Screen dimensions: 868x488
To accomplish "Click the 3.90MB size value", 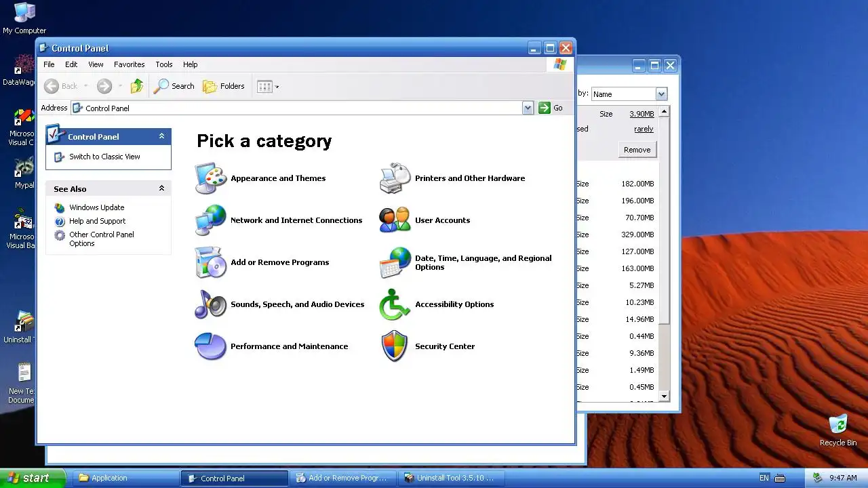I will (x=642, y=114).
